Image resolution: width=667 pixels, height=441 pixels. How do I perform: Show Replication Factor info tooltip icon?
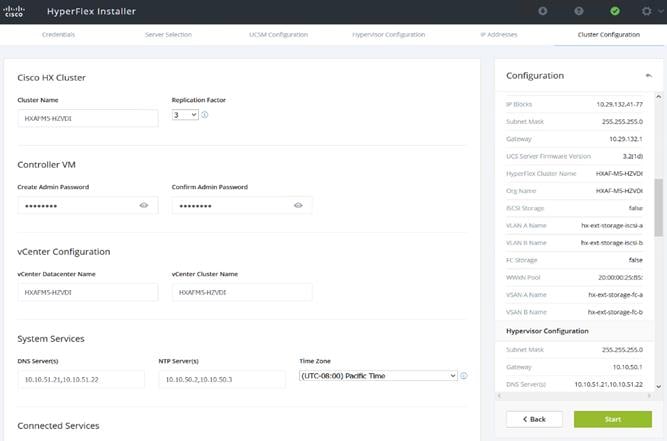point(205,115)
